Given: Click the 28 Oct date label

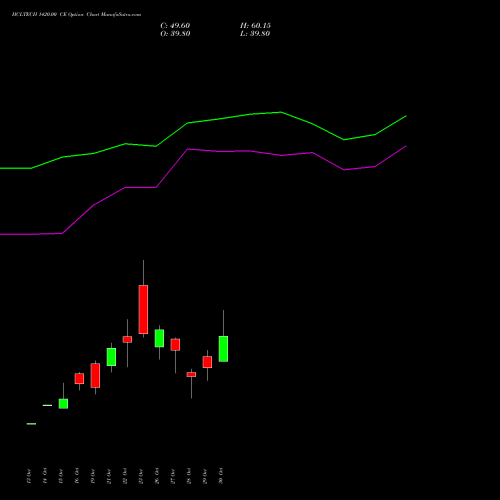Looking at the screenshot, I should click(189, 476).
